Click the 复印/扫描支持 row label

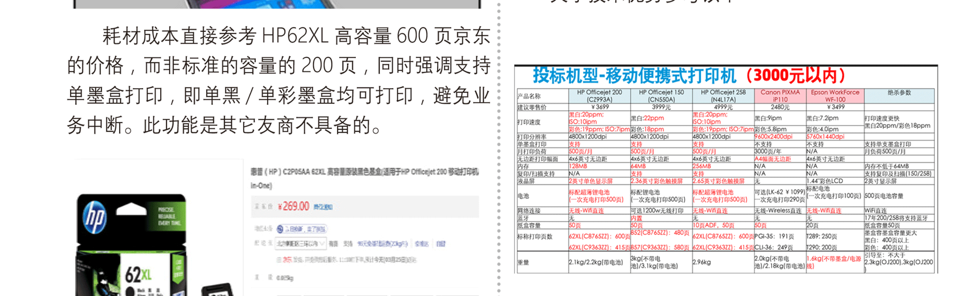(x=536, y=174)
